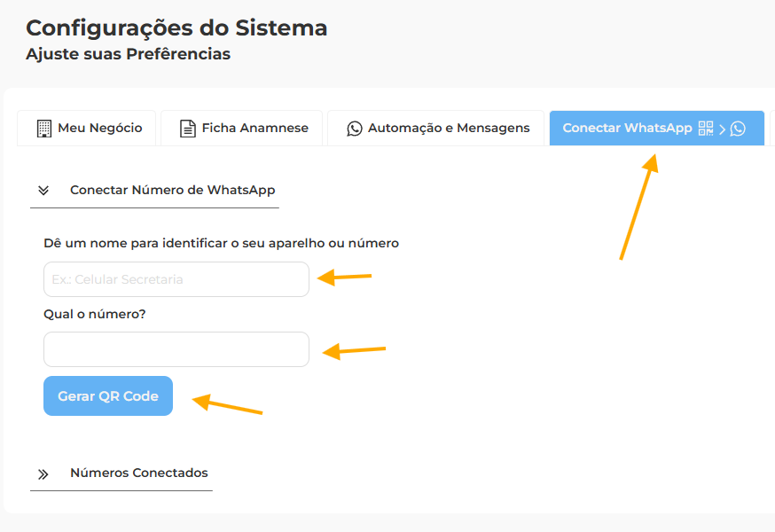Show the Números Conectados section
This screenshot has height=532, width=775.
138,473
